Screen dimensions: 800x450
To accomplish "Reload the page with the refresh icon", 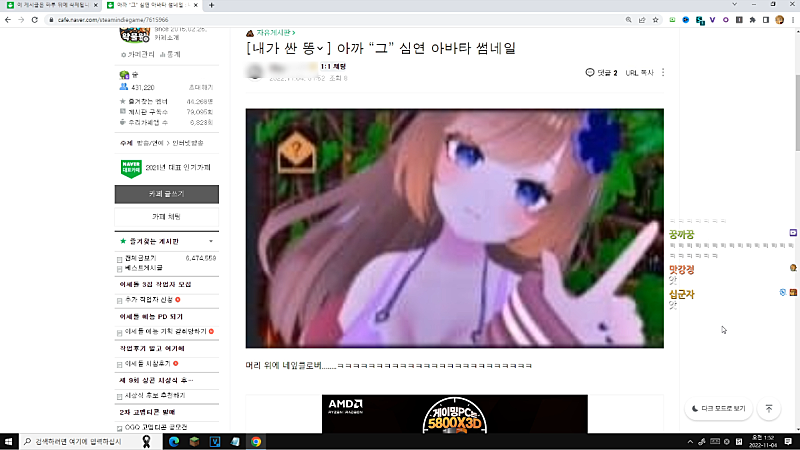I will (x=35, y=20).
